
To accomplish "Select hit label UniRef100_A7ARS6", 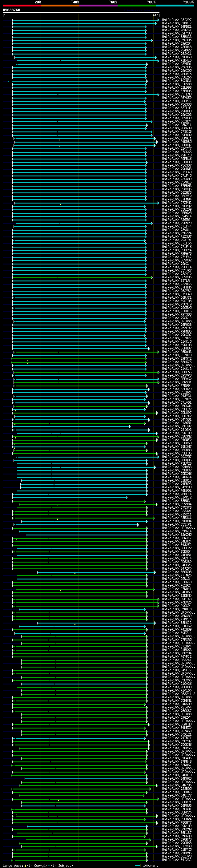I will (176, 748).
